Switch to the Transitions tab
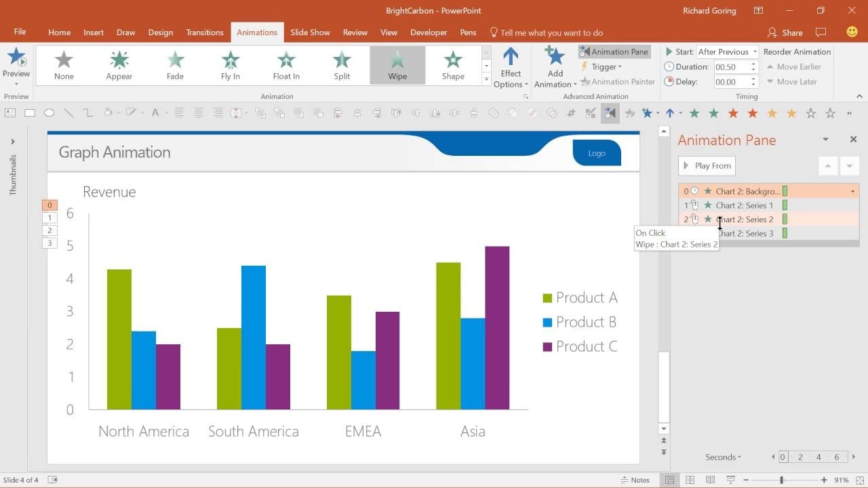 click(205, 32)
